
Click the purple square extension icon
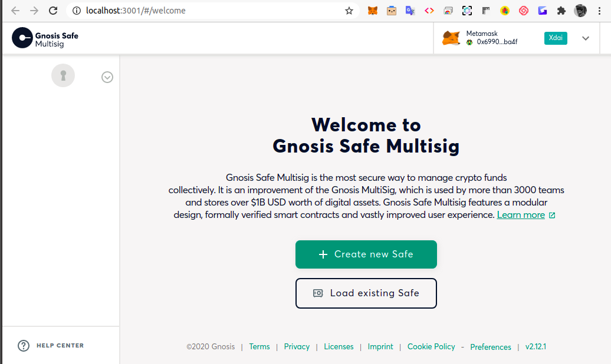coord(543,11)
